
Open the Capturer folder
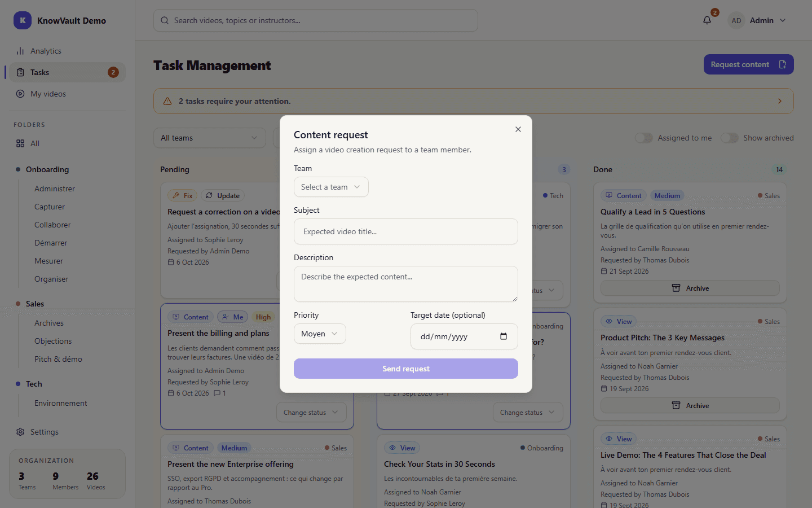[50, 207]
